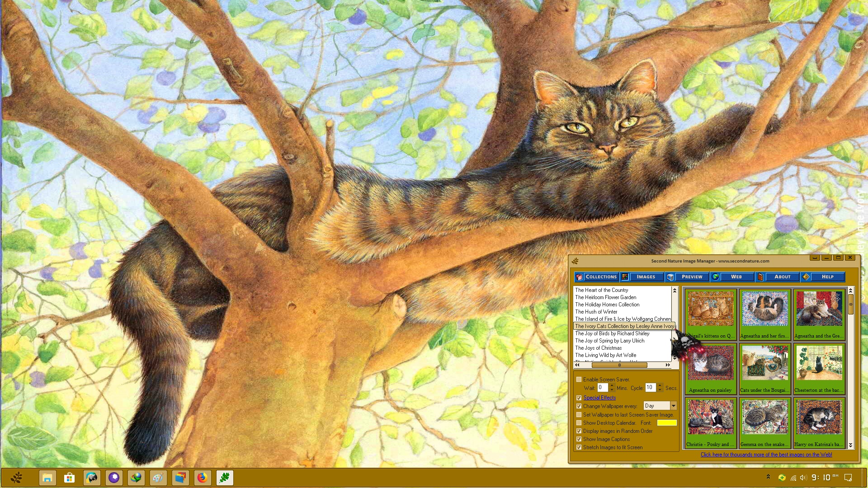The height and width of the screenshot is (488, 868).
Task: Pick the yellow calendar Font color swatch
Action: coord(667,423)
